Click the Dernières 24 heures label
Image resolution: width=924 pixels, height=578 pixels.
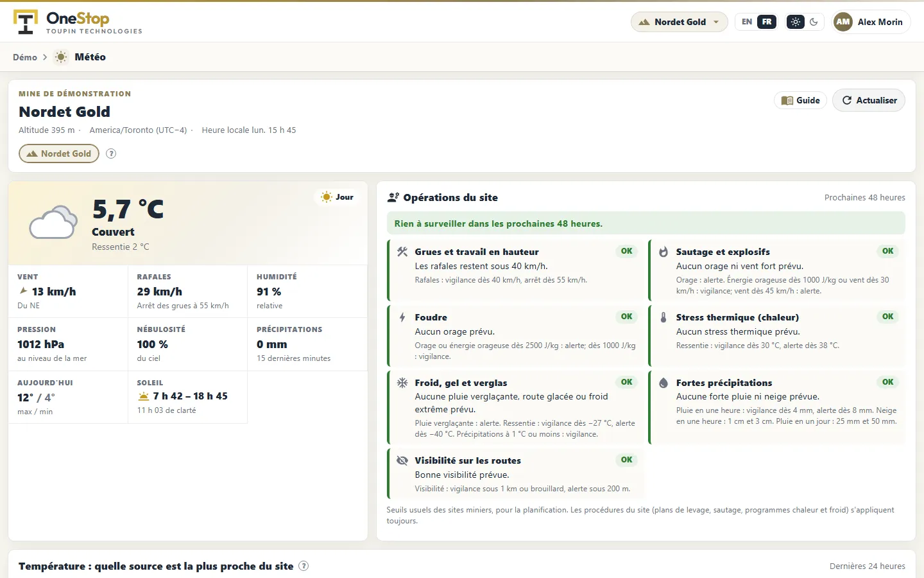pos(867,566)
